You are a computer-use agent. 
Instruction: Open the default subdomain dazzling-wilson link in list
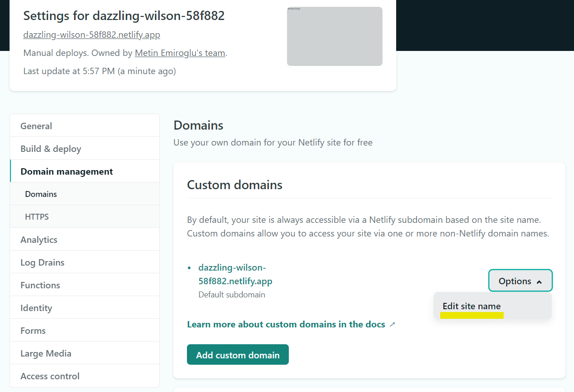click(235, 274)
